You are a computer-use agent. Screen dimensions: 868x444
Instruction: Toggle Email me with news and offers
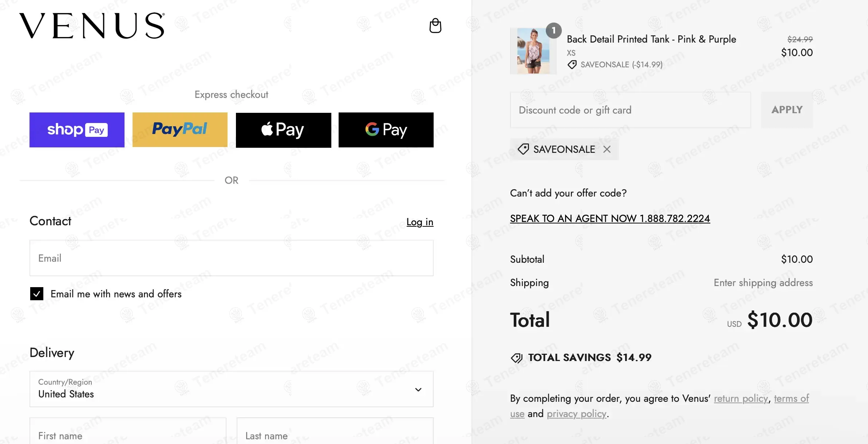(x=37, y=294)
